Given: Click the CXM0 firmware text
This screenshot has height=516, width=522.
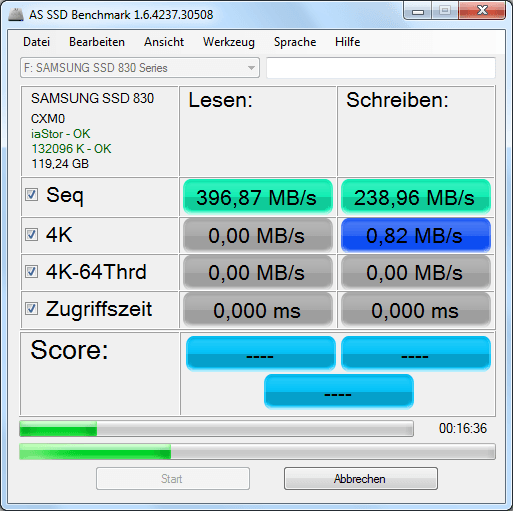Looking at the screenshot, I should click(48, 119).
